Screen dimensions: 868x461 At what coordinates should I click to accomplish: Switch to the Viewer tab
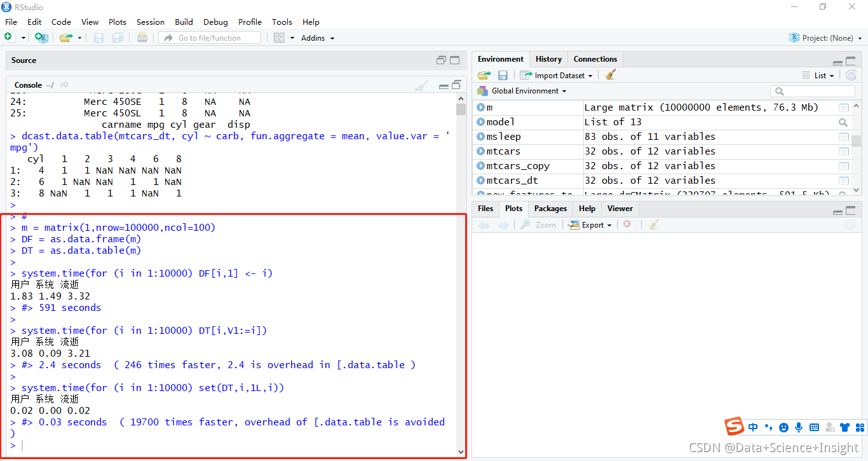pyautogui.click(x=620, y=209)
